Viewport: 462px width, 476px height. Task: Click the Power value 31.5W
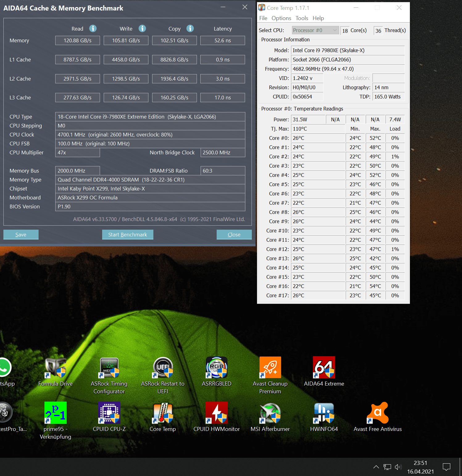pos(308,119)
